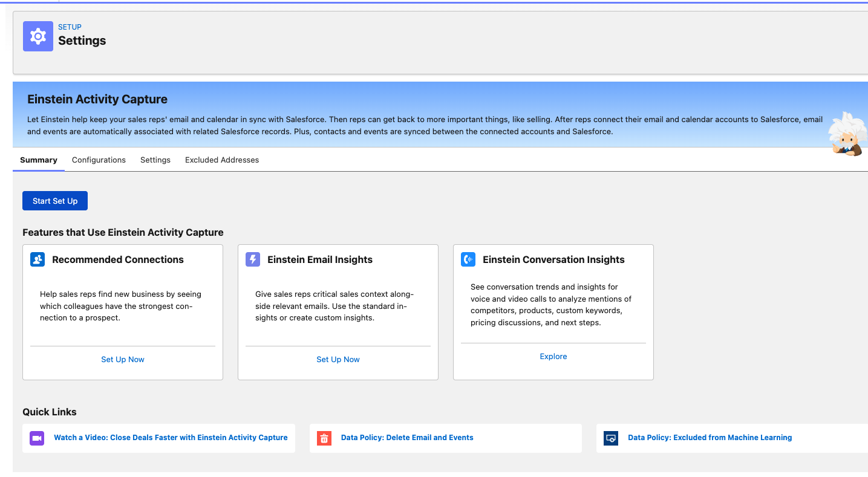Set Up Now for Recommended Connections
The height and width of the screenshot is (477, 868).
(123, 359)
